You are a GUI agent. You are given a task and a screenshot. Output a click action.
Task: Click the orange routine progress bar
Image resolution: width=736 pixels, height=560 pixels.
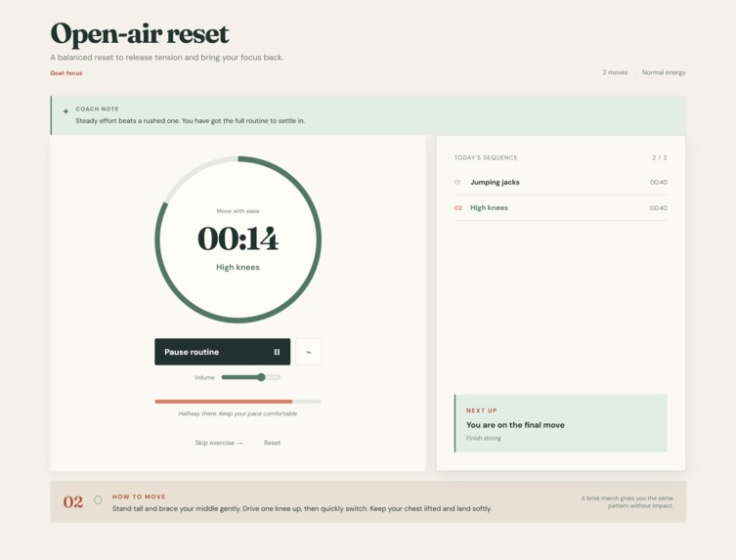(x=238, y=402)
